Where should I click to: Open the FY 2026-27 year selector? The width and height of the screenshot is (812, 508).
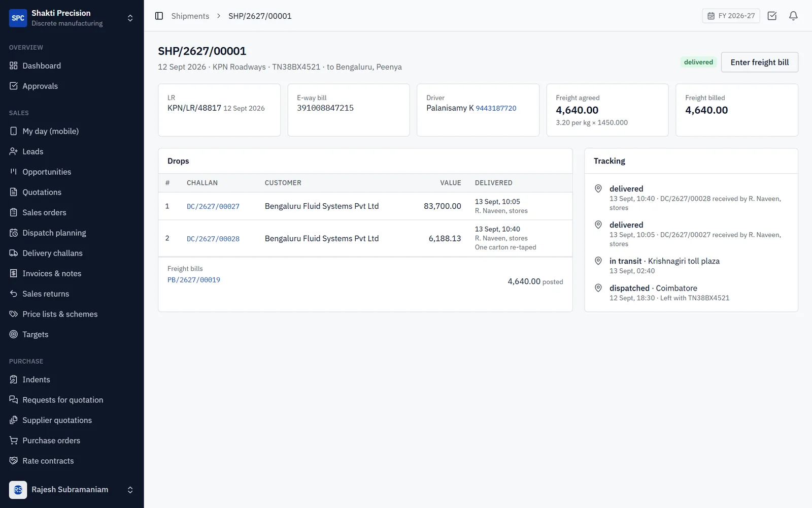point(731,16)
